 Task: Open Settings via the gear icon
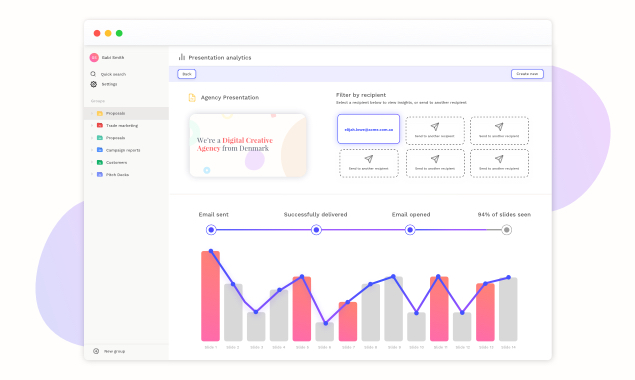94,84
